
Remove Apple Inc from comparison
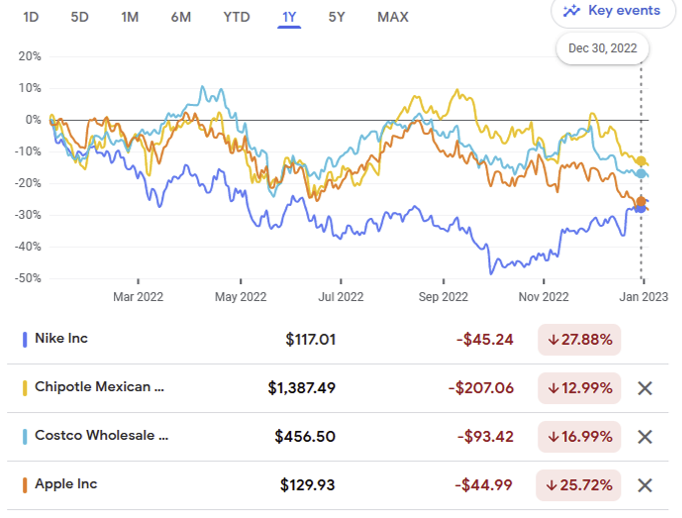click(645, 485)
